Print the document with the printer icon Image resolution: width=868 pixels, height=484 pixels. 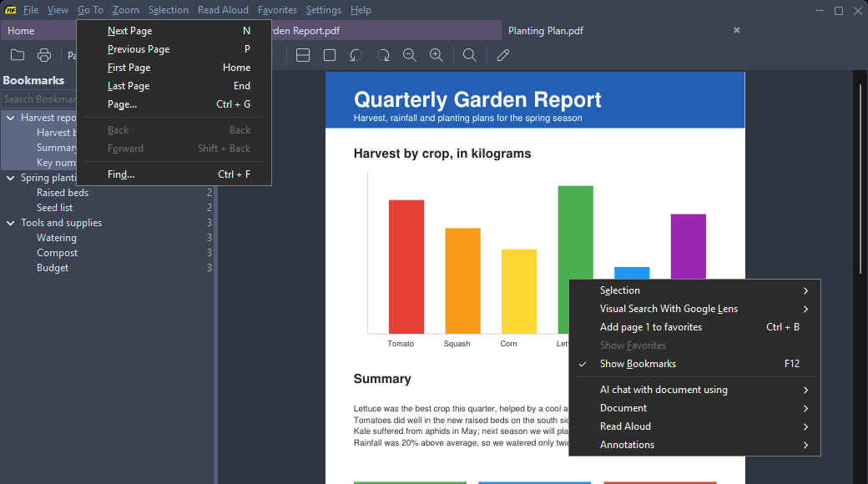[x=44, y=55]
